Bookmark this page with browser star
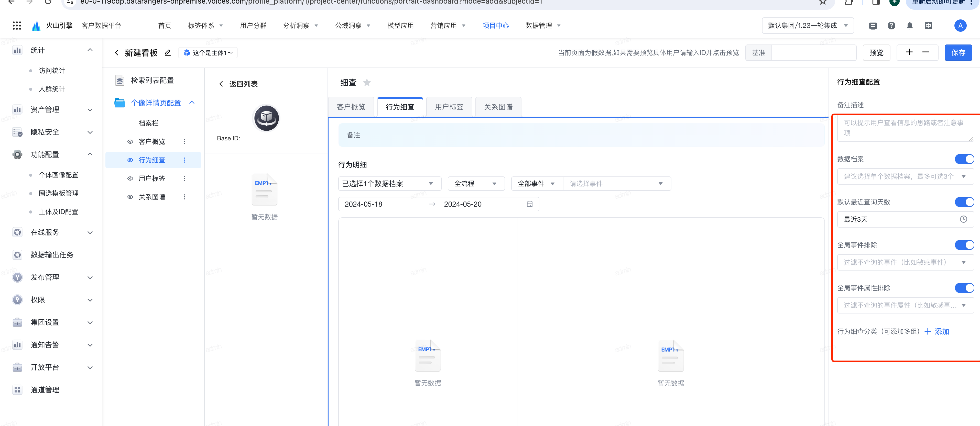980x426 pixels. [823, 2]
